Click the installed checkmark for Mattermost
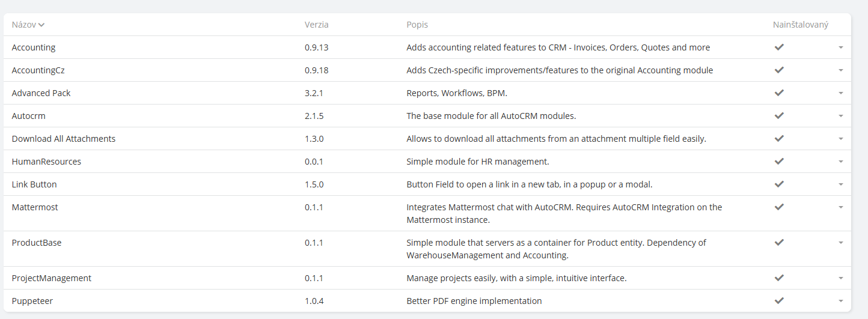The width and height of the screenshot is (868, 319). (779, 207)
